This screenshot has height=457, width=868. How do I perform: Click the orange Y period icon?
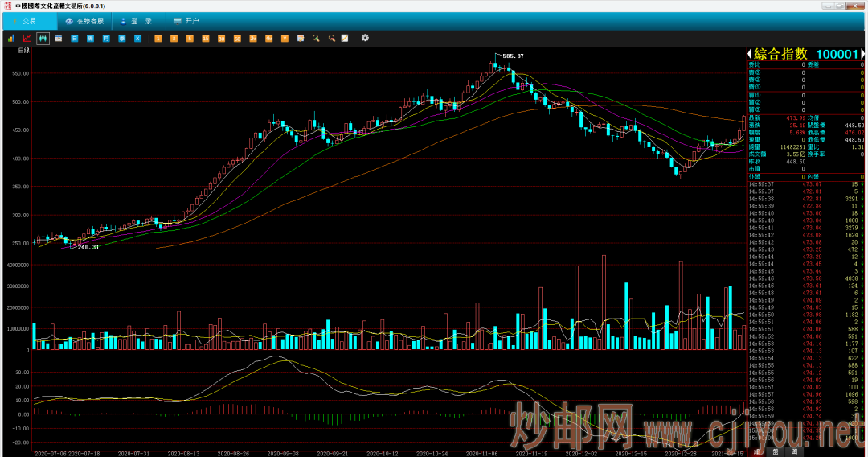click(285, 39)
